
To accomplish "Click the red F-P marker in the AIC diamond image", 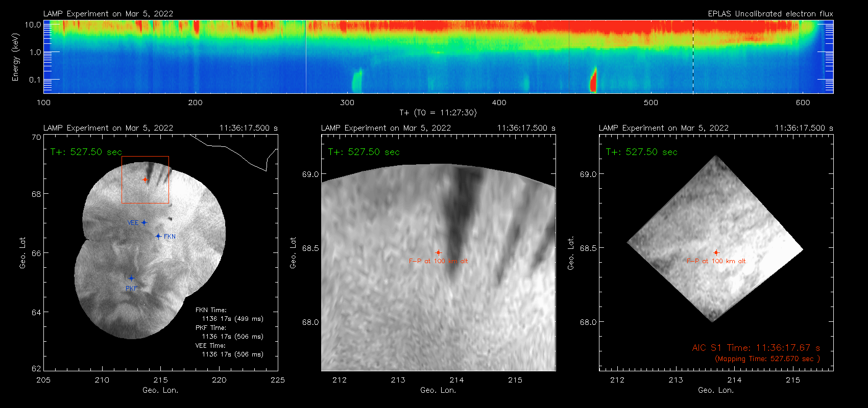I will pos(716,252).
